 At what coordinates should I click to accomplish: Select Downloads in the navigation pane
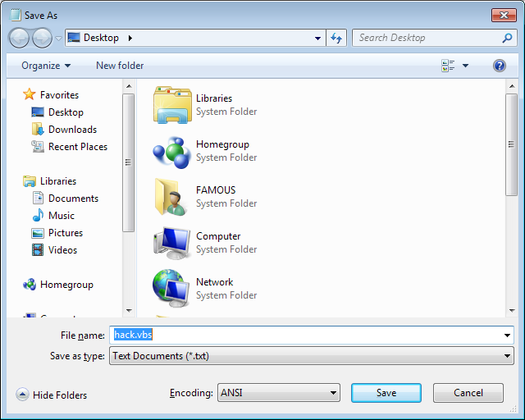point(72,130)
